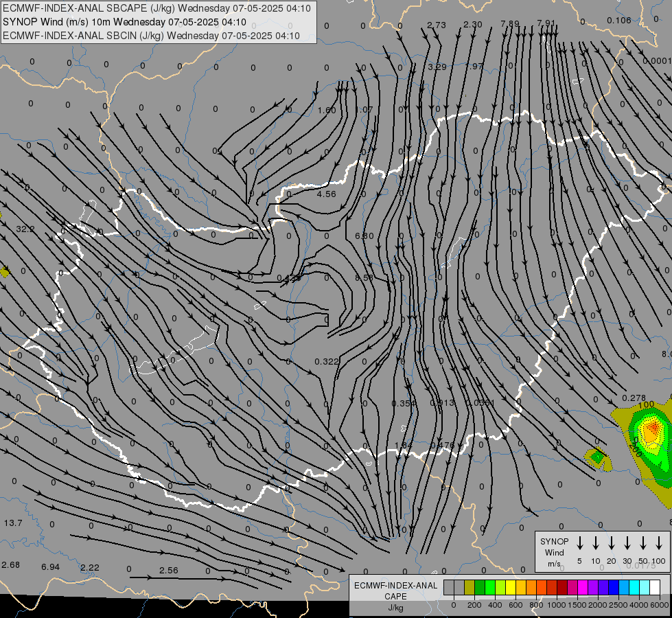This screenshot has width=672, height=618.
Task: Click the SBCAPE title line at top
Action: coord(157,8)
